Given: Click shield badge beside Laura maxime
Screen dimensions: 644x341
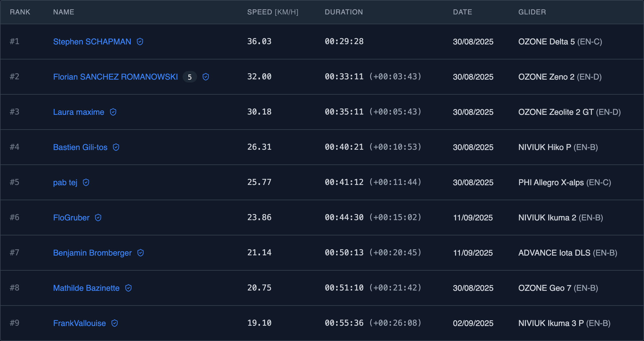Looking at the screenshot, I should (113, 112).
